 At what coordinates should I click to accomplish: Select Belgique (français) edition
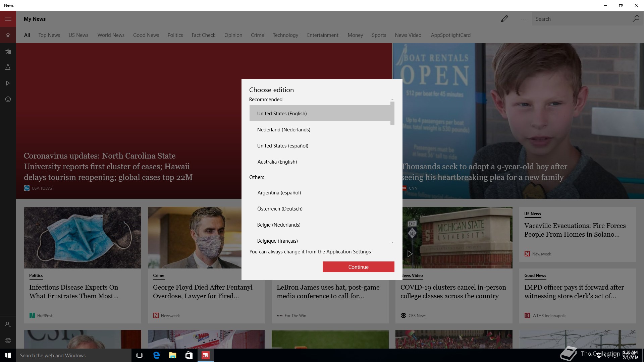(x=320, y=241)
